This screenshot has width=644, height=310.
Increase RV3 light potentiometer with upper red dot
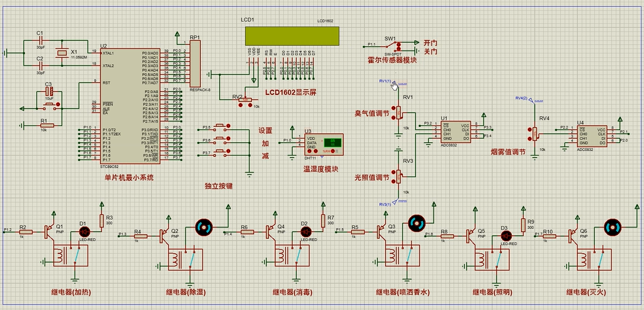393,172
